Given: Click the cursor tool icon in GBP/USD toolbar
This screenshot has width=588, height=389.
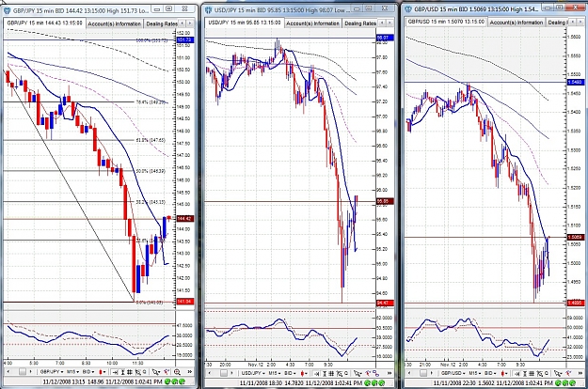Looking at the screenshot, I should tap(558, 373).
